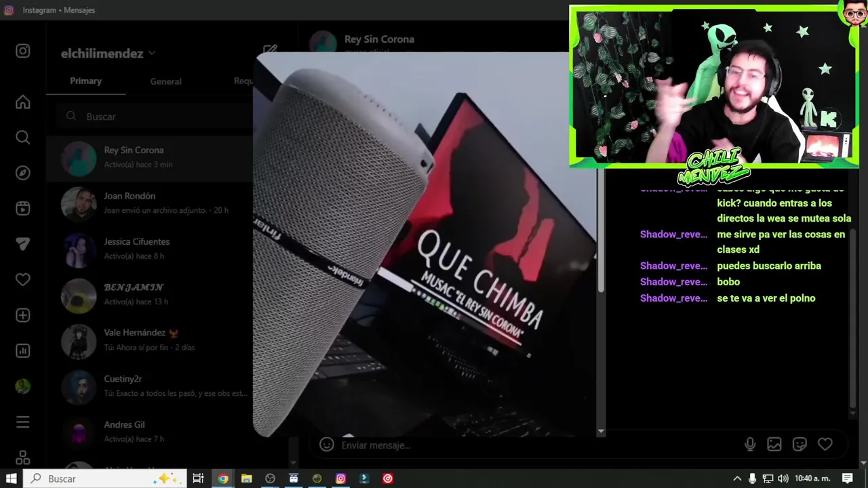Click the QUE CHIMBA video preview
868x488 pixels.
click(x=424, y=244)
